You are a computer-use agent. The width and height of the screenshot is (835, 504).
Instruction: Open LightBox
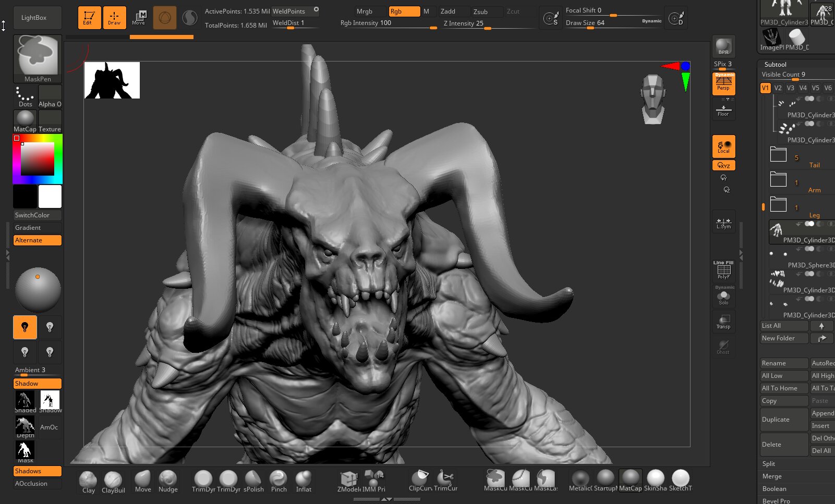tap(37, 18)
